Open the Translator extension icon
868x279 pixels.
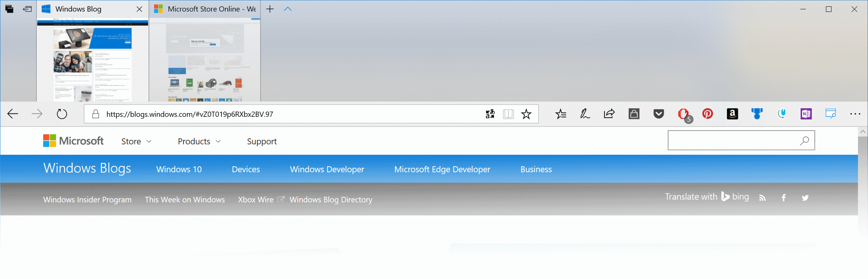pos(490,114)
